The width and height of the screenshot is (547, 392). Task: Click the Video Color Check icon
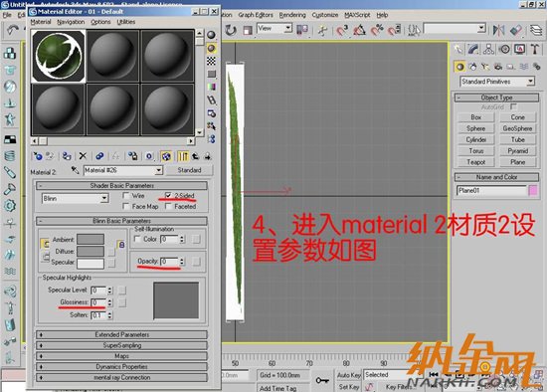pyautogui.click(x=211, y=87)
